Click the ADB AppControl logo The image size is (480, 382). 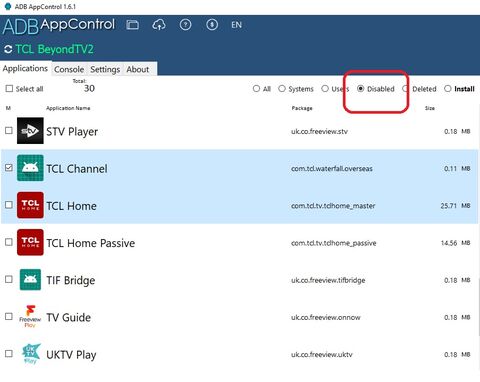(x=59, y=26)
